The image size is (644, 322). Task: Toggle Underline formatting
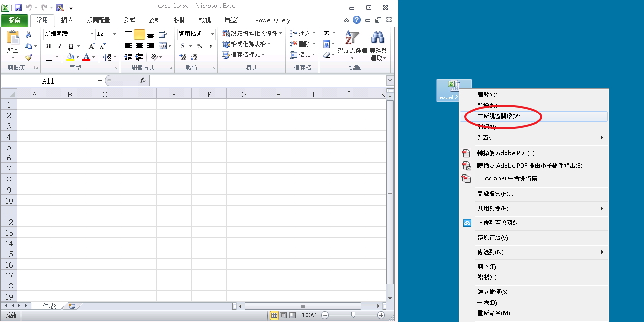(x=71, y=46)
